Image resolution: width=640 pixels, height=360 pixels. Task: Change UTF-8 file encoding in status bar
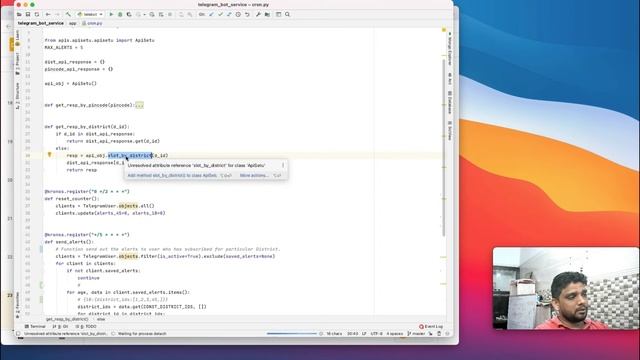[x=376, y=334]
